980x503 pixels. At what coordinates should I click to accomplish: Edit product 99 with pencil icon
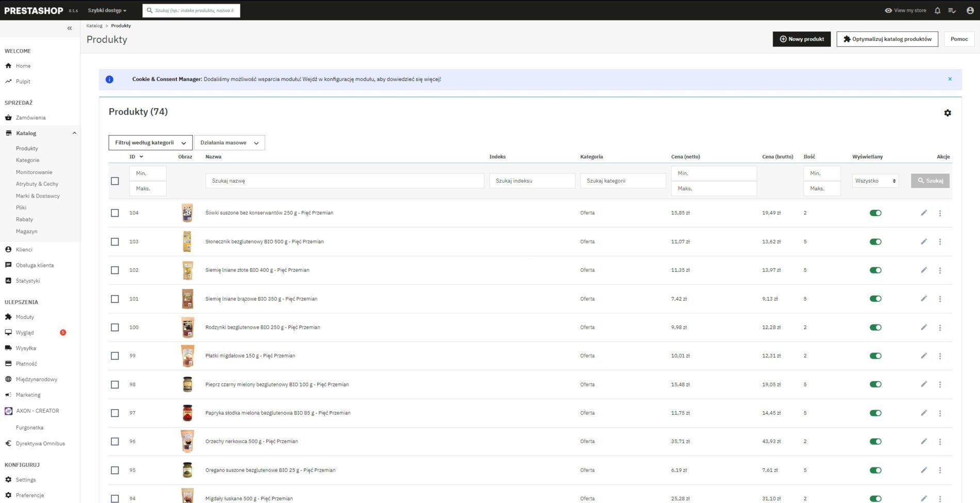(924, 355)
